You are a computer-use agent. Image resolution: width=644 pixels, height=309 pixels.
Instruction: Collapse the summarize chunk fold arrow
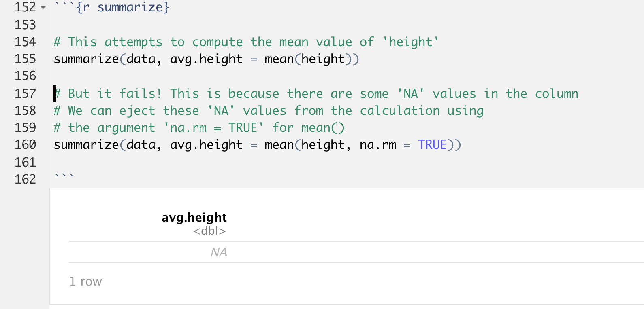(x=43, y=8)
